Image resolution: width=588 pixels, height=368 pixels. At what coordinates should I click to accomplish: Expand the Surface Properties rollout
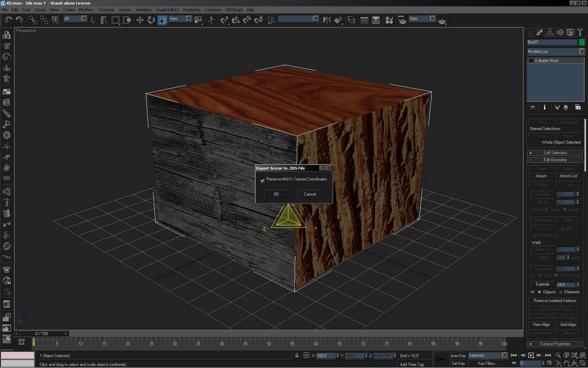coord(555,344)
